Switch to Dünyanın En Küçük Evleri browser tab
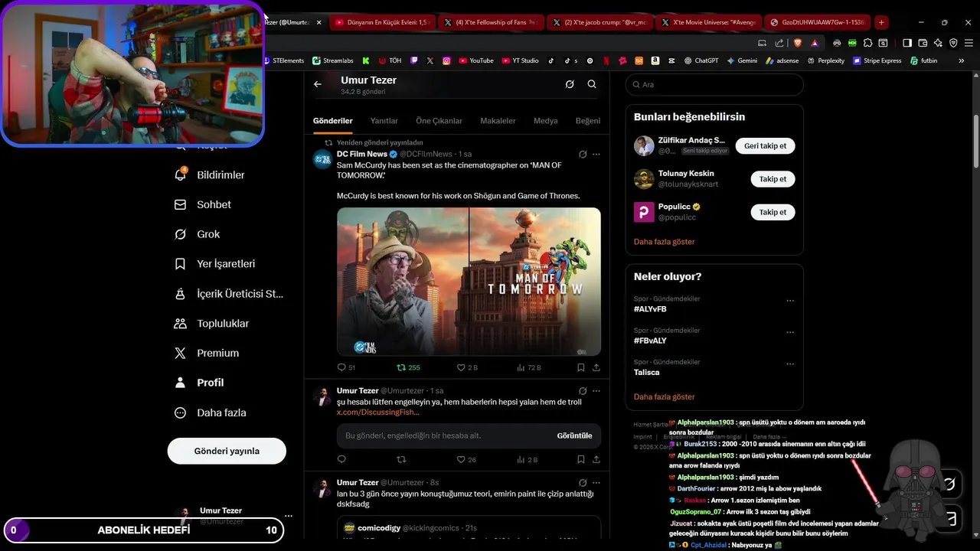980x551 pixels. 382,22
